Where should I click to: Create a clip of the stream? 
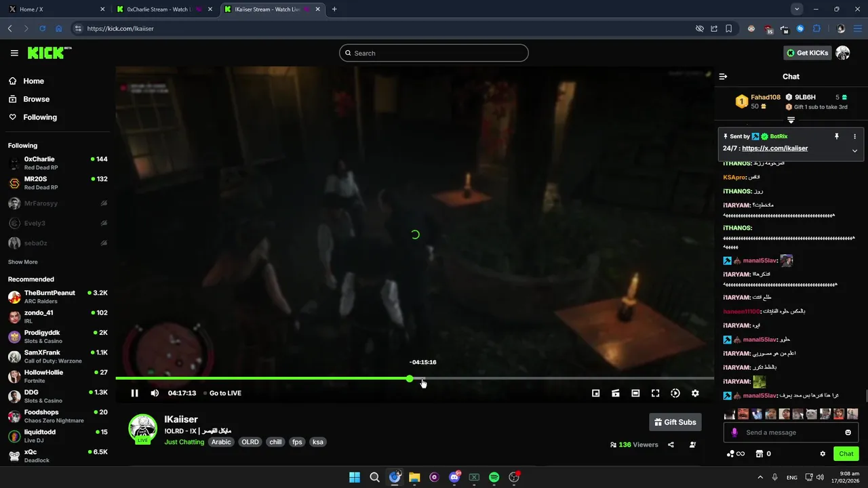pos(616,393)
